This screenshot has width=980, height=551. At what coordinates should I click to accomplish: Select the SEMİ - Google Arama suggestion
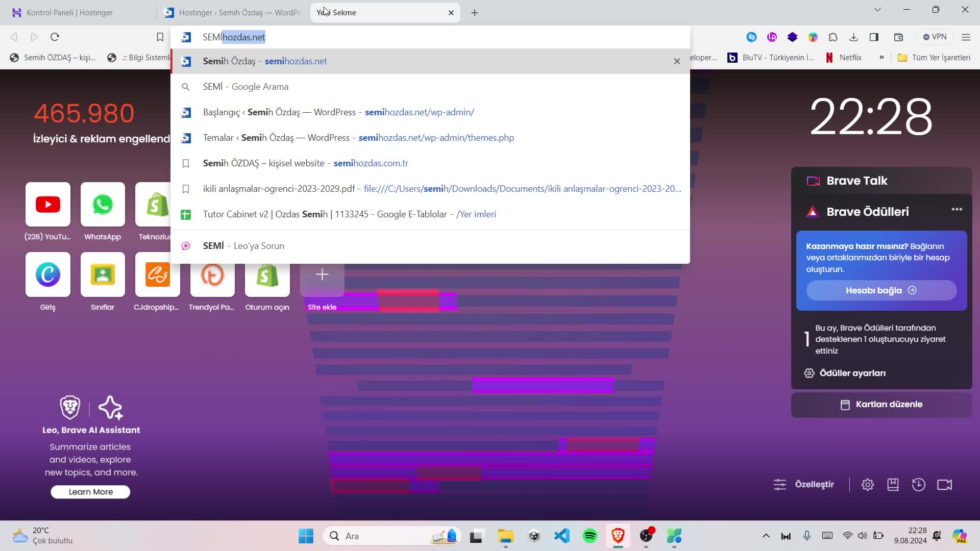(430, 87)
